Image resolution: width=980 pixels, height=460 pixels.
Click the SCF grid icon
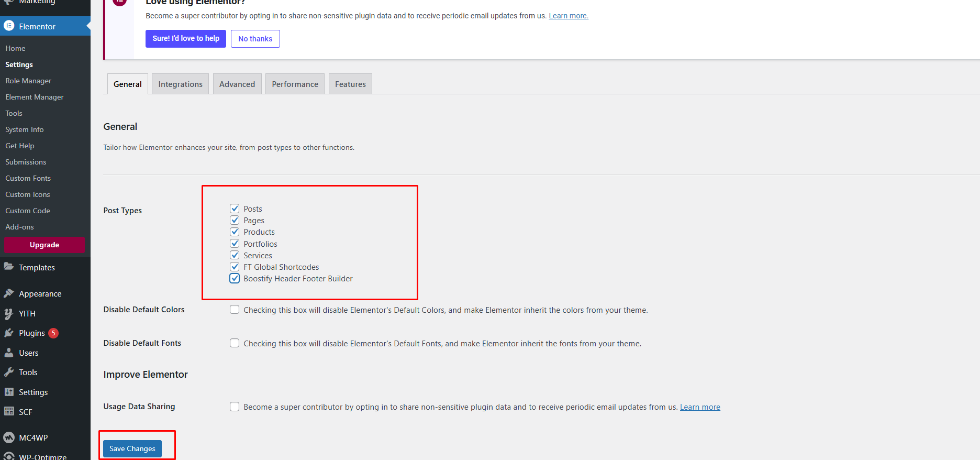pyautogui.click(x=9, y=412)
